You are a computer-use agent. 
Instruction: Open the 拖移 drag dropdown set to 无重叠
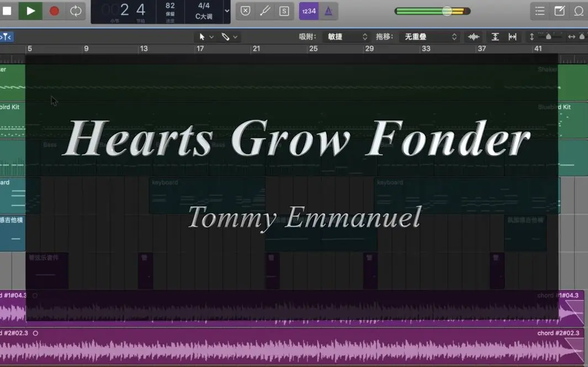(x=430, y=37)
